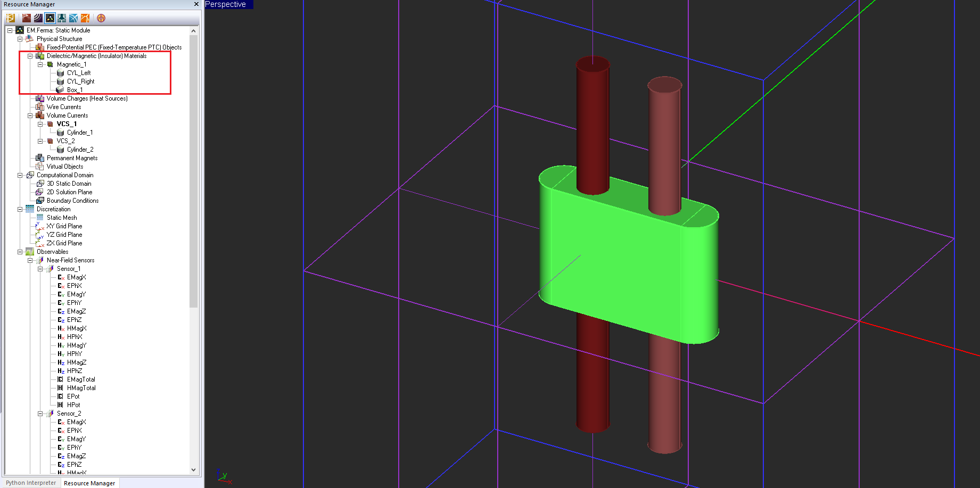This screenshot has width=980, height=488.
Task: Click the round orange-purple toolbar icon
Action: click(101, 18)
